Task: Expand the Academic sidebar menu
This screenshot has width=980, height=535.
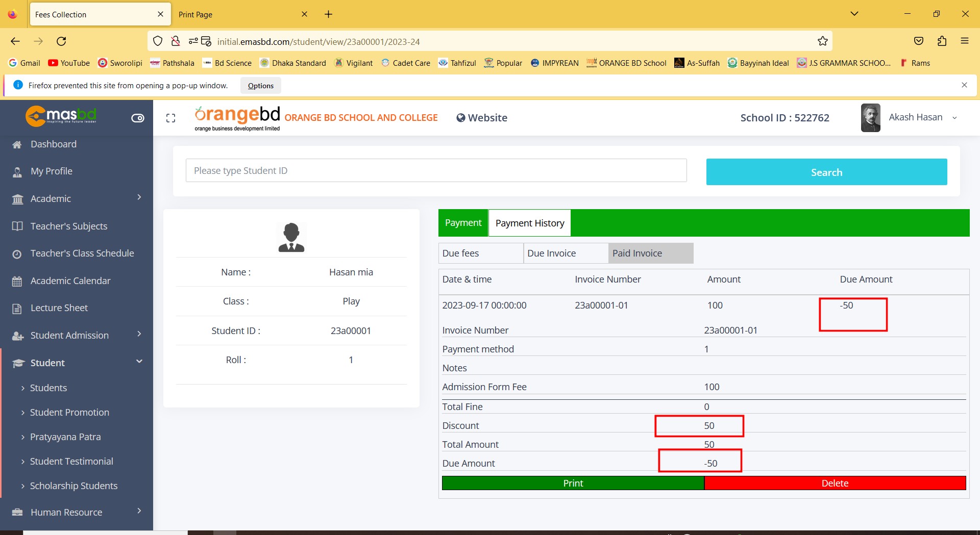Action: coord(77,199)
